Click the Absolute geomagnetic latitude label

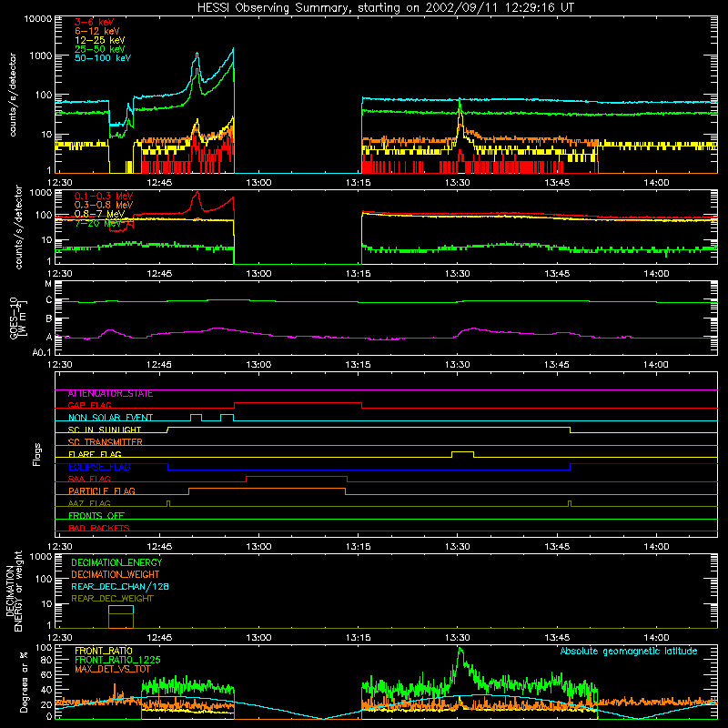coord(629,651)
